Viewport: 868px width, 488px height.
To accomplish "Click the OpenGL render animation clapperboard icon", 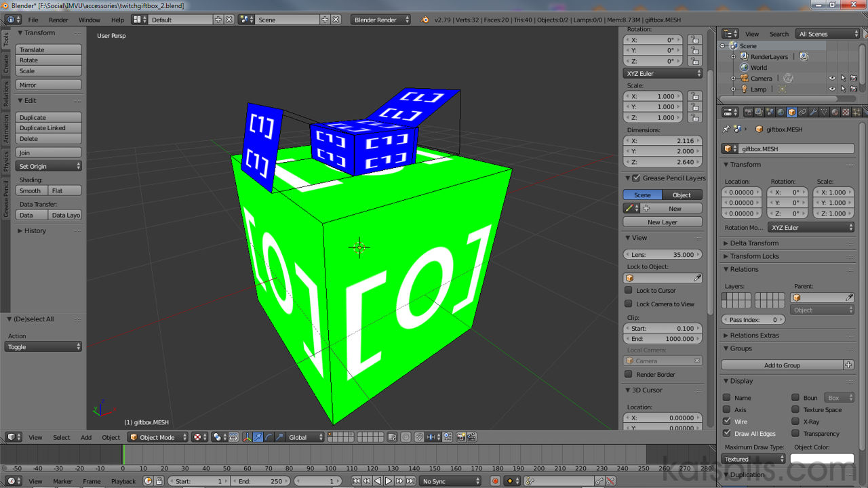I will click(471, 437).
